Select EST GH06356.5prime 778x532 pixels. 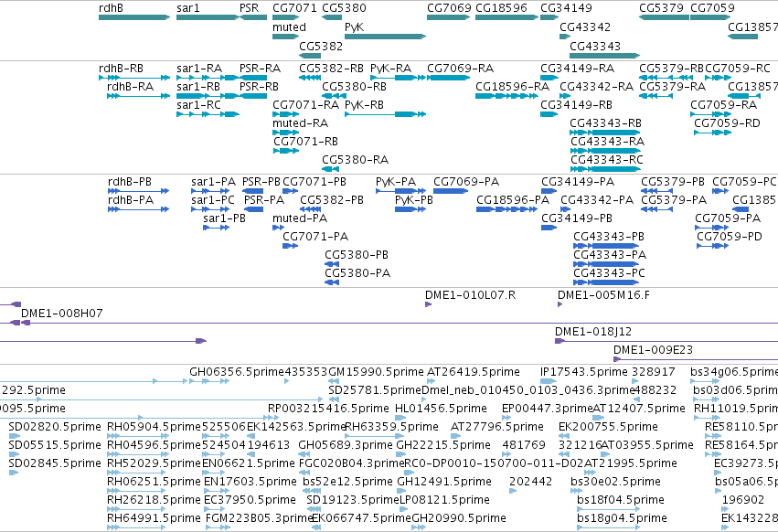[x=209, y=381]
